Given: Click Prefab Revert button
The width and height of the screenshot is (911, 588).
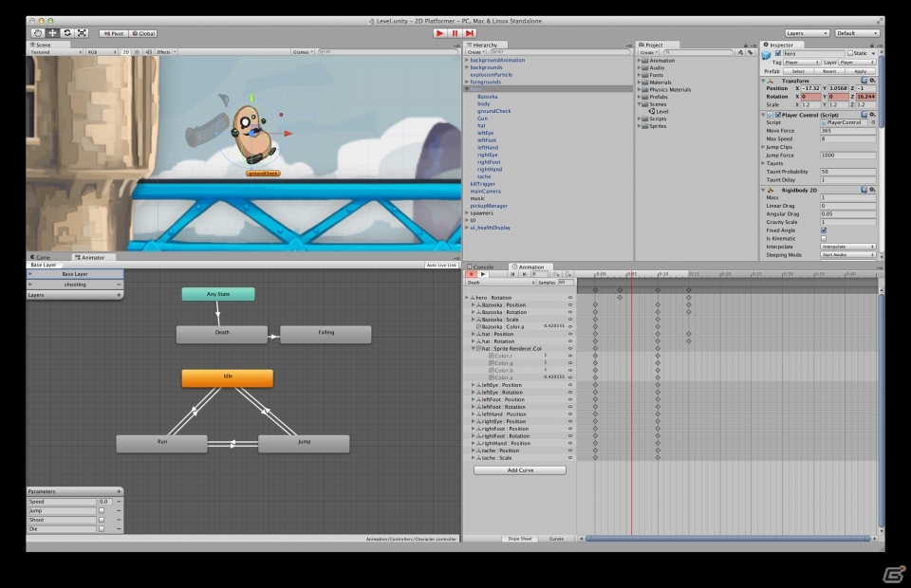Looking at the screenshot, I should coord(829,71).
